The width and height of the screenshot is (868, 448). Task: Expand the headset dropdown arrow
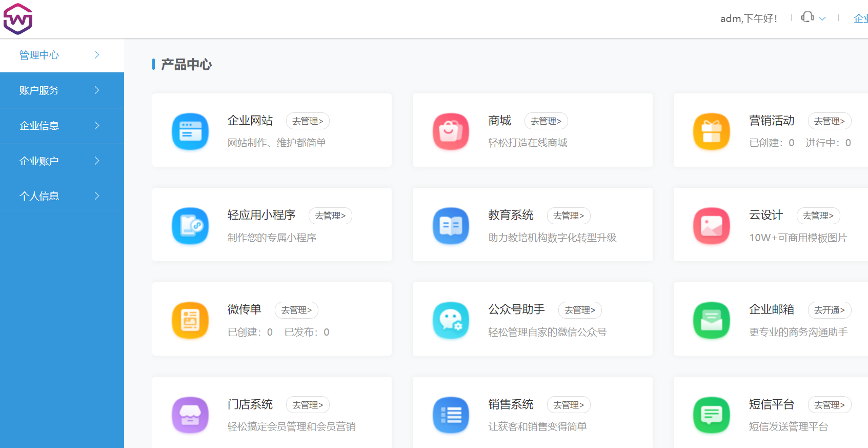(x=822, y=18)
